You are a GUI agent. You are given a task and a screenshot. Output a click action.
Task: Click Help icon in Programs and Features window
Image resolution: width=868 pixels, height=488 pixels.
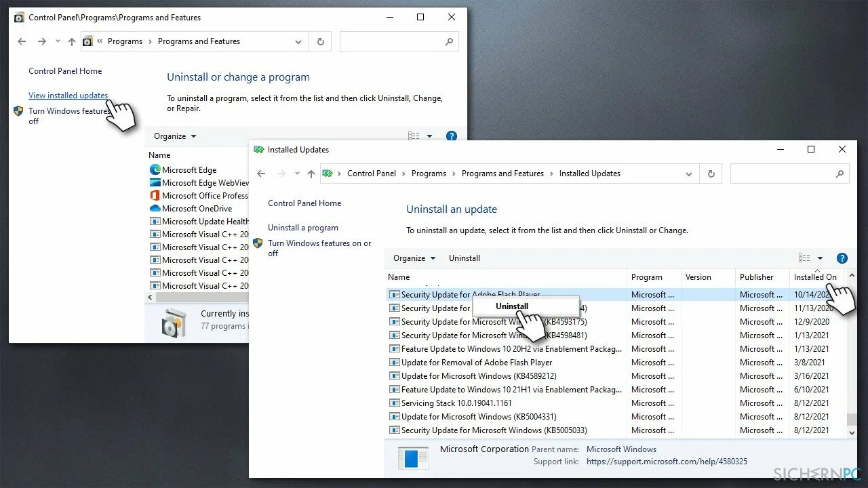(452, 136)
